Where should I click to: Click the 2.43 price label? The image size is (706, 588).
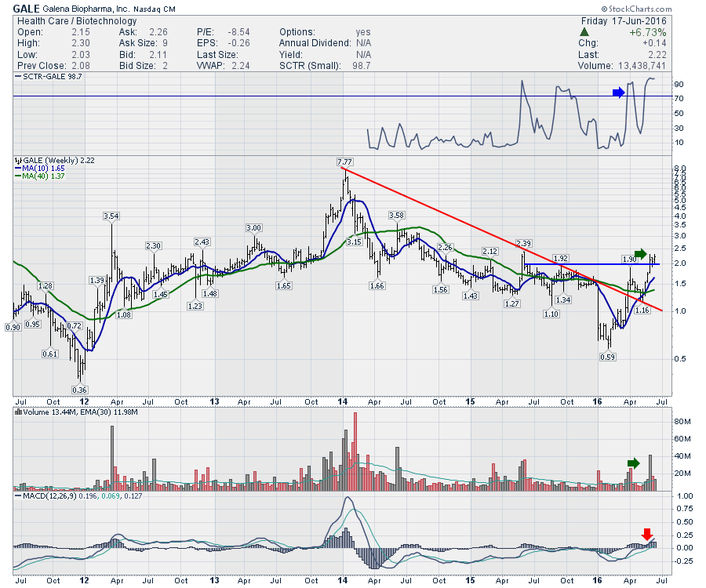(202, 242)
